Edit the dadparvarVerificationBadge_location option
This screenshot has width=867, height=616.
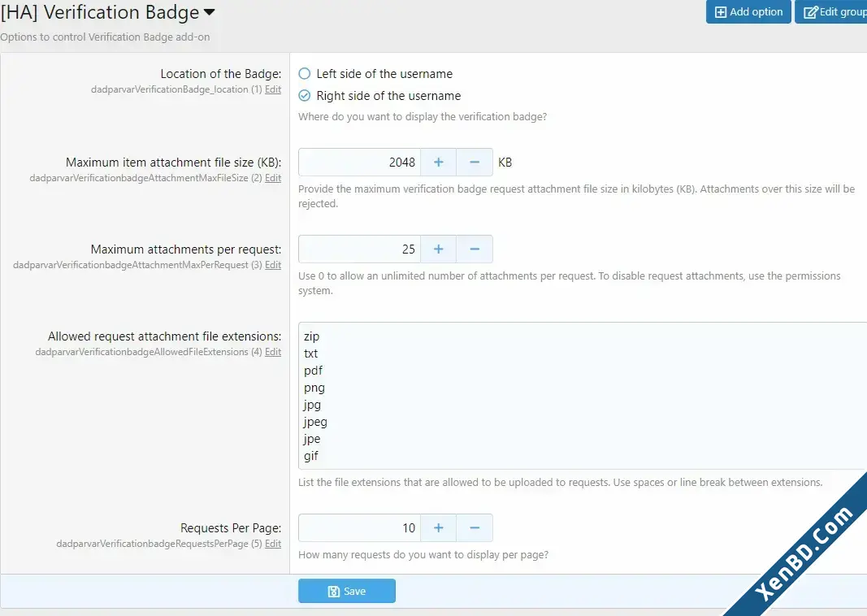pos(273,89)
